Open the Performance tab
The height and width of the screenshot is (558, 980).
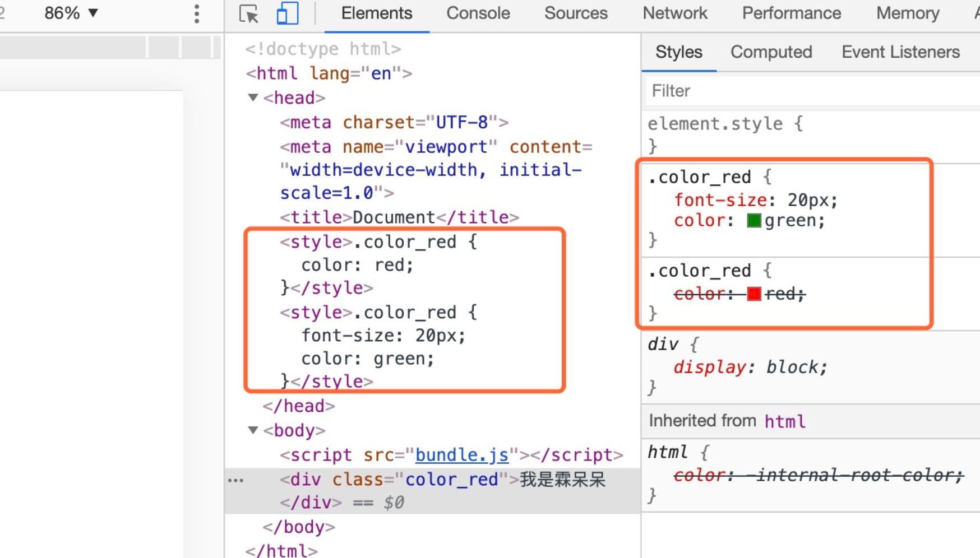[x=791, y=13]
